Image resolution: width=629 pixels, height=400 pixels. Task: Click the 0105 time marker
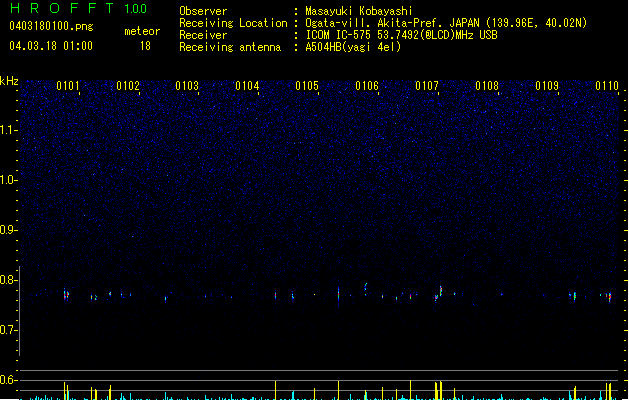(307, 86)
